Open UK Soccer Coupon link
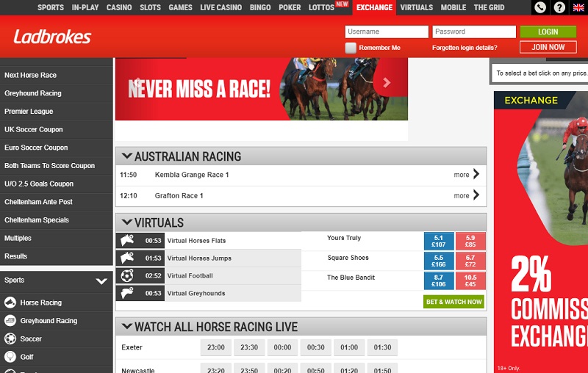This screenshot has width=588, height=373. pos(33,129)
